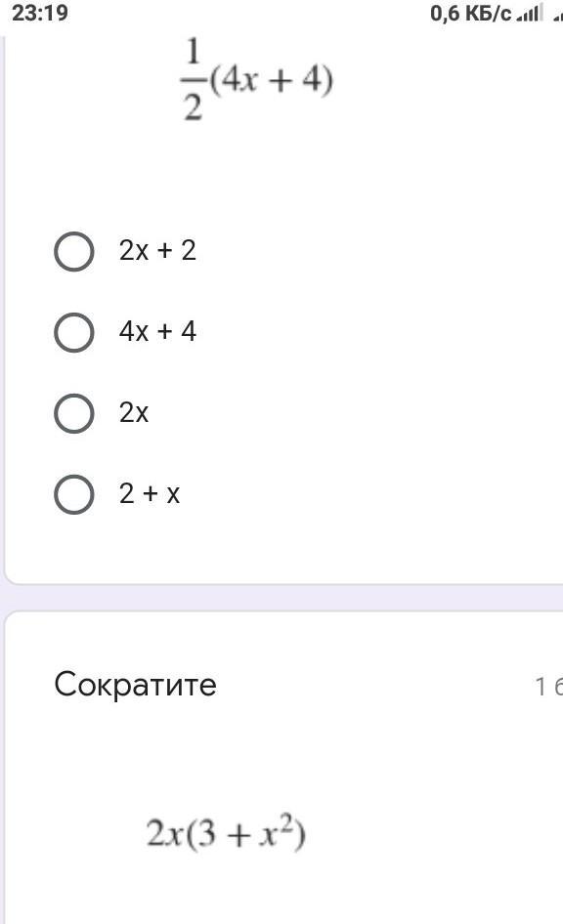
Task: Tap the lavender gap between question cards
Action: [x=283, y=598]
